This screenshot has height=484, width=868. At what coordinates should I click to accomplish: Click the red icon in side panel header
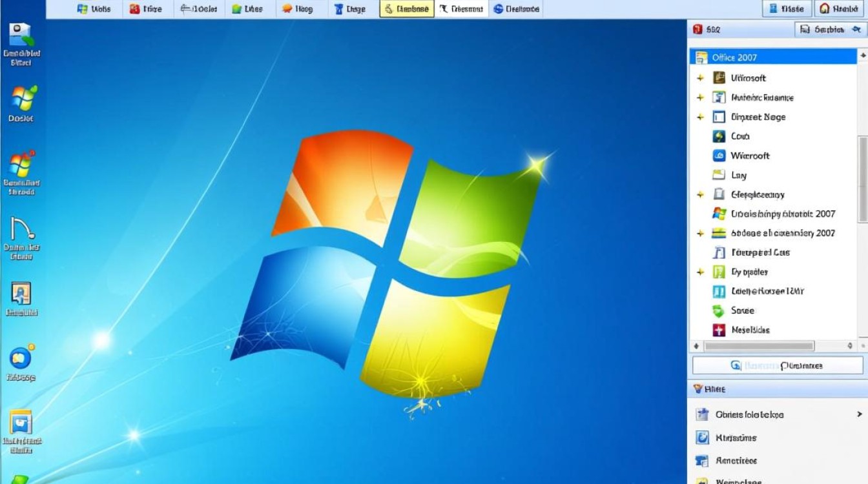pyautogui.click(x=697, y=29)
